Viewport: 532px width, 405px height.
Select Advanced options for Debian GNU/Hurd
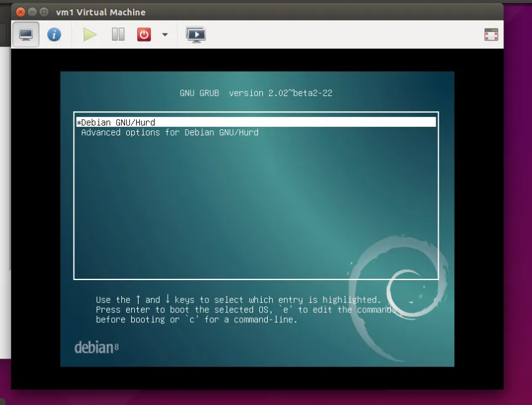click(x=169, y=132)
